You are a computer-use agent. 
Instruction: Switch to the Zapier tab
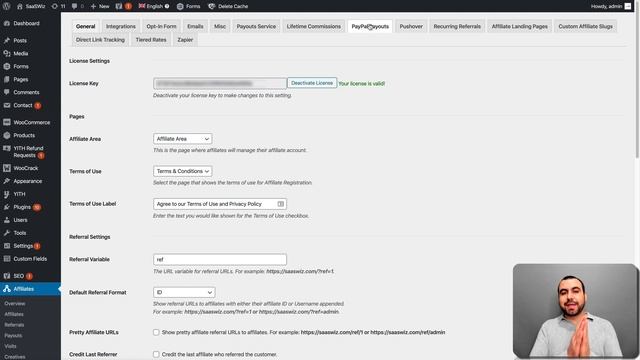[x=185, y=40]
